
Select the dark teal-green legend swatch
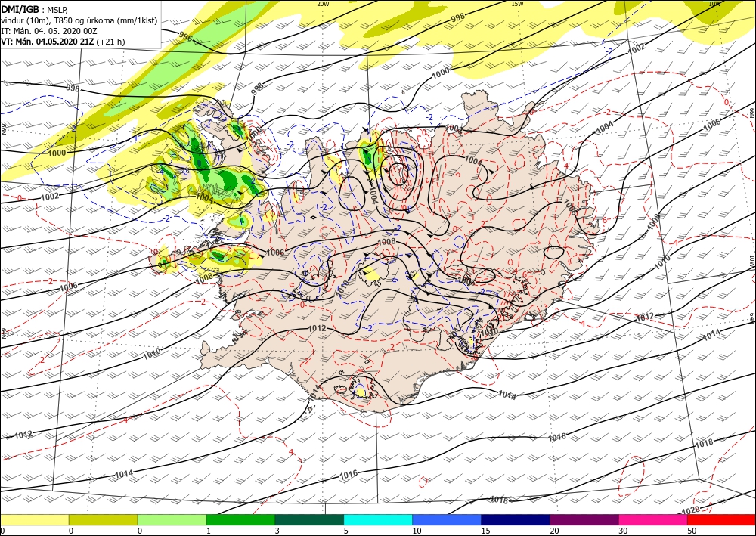[x=309, y=519]
